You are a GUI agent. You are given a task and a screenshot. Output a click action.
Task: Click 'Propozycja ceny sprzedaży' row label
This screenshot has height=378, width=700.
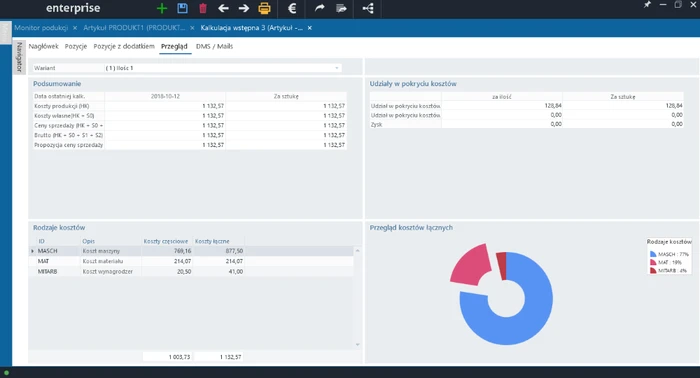coord(68,145)
